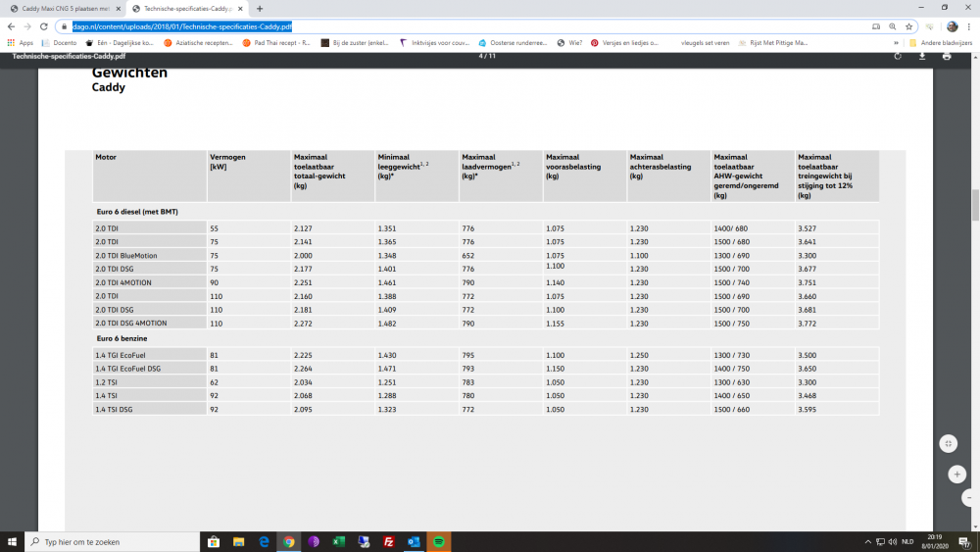Click the NLD language indicator
The image size is (980, 552).
(907, 541)
